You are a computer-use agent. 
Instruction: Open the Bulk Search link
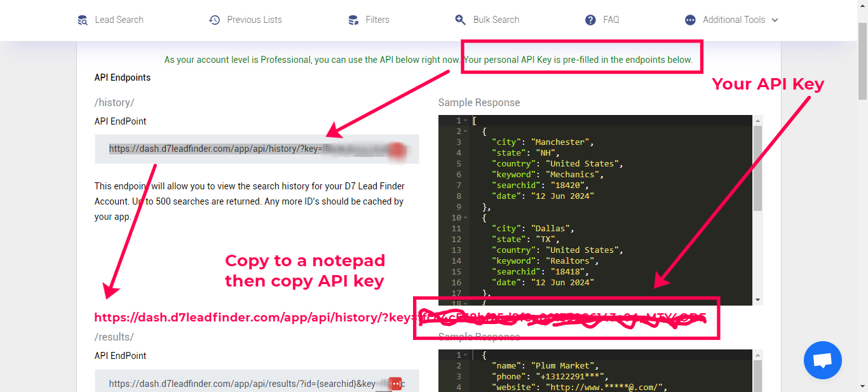coord(496,20)
